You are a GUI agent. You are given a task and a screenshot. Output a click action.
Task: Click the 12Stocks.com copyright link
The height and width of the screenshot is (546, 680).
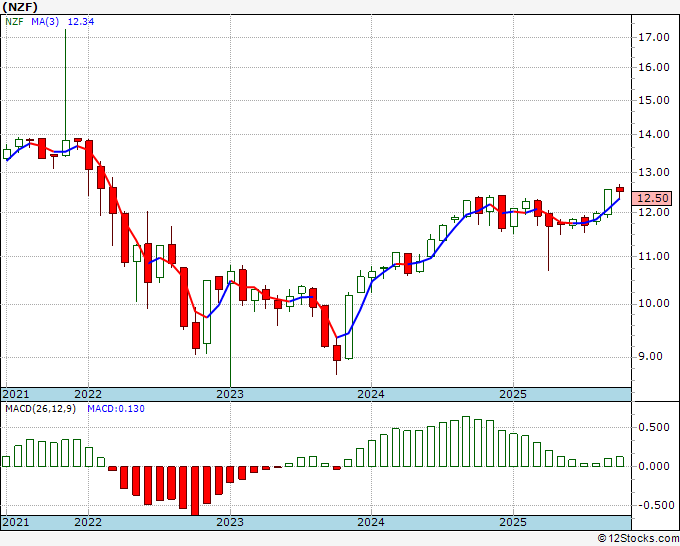pos(638,539)
